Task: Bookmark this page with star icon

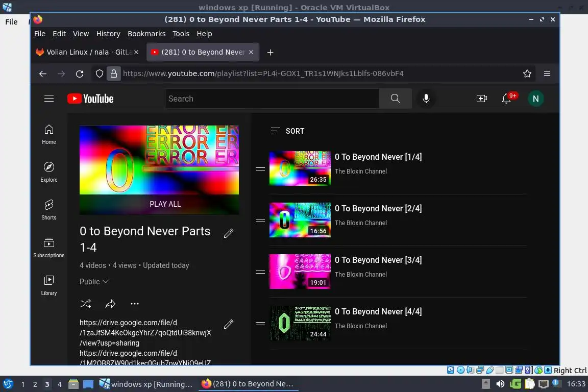Action: coord(527,73)
